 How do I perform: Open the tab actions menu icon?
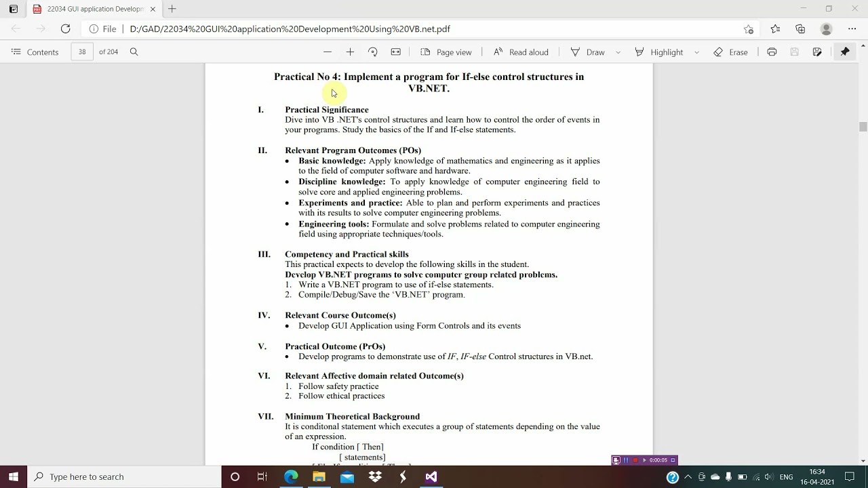point(13,9)
